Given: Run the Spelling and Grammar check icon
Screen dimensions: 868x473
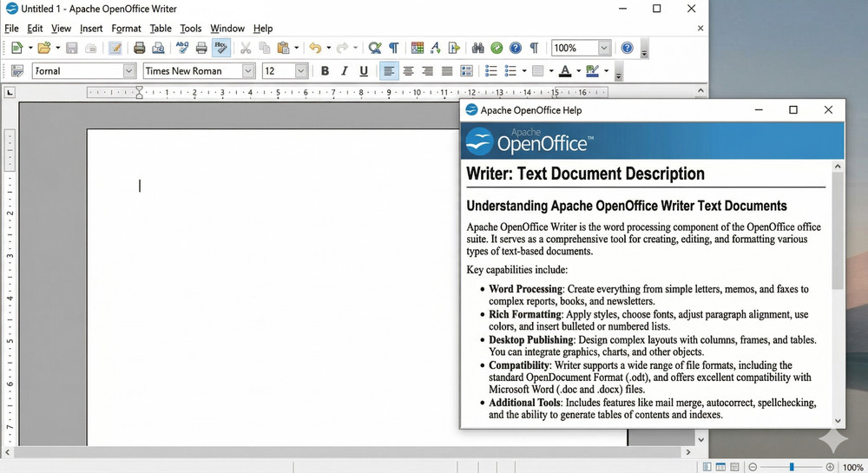Looking at the screenshot, I should tap(182, 48).
